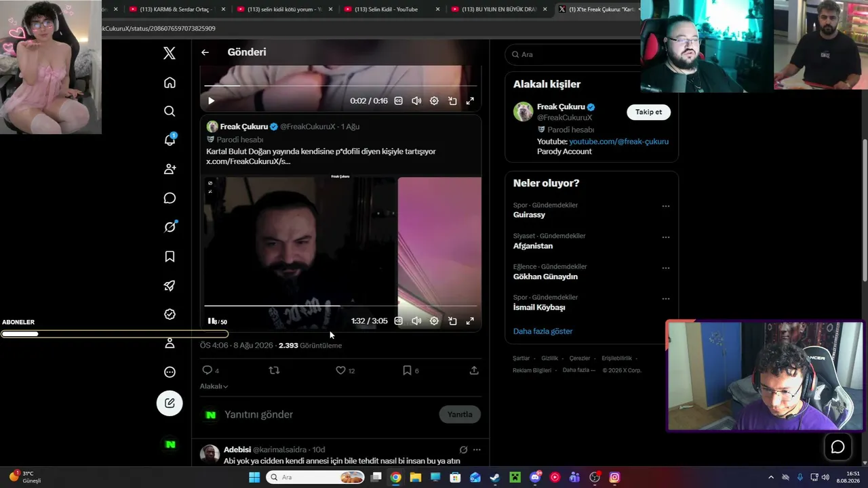Image resolution: width=868 pixels, height=488 pixels.
Task: Open the floating chat bubble button
Action: coord(838,447)
